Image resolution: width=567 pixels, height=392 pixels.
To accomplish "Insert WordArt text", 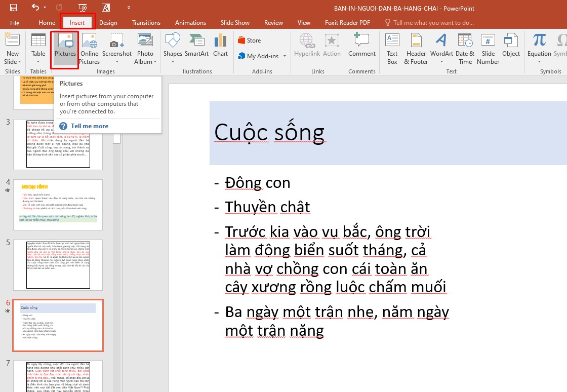I will click(x=441, y=48).
